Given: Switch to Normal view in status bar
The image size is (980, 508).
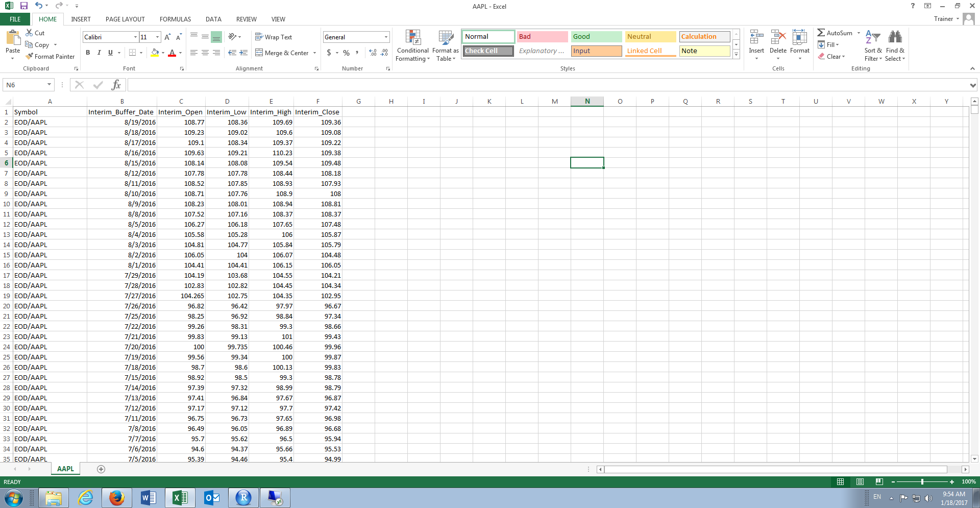Looking at the screenshot, I should pos(840,481).
